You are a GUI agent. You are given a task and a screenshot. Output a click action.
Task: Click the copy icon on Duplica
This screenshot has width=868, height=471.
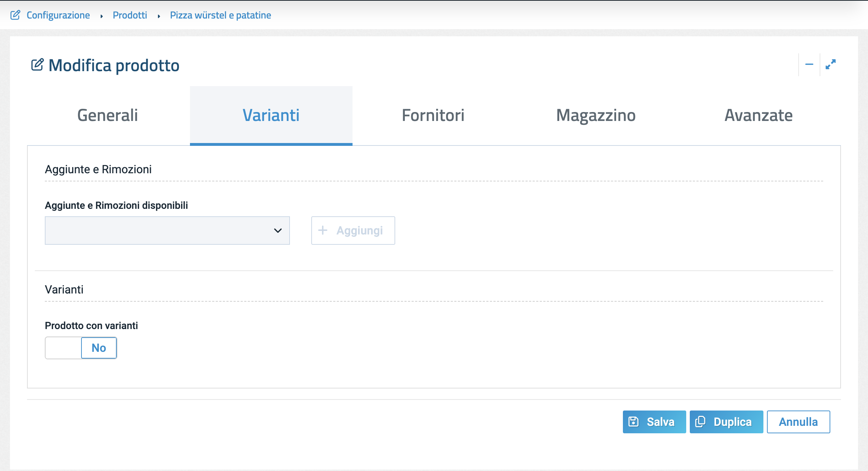coord(700,422)
